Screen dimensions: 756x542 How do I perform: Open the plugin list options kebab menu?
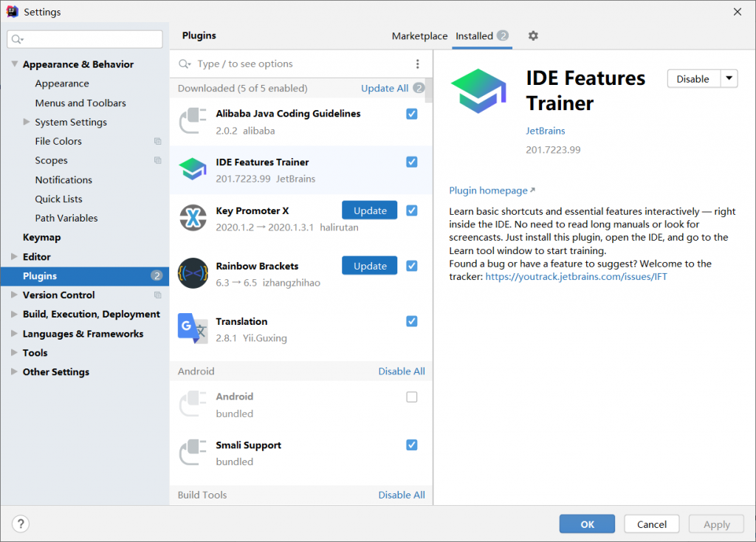click(x=417, y=64)
